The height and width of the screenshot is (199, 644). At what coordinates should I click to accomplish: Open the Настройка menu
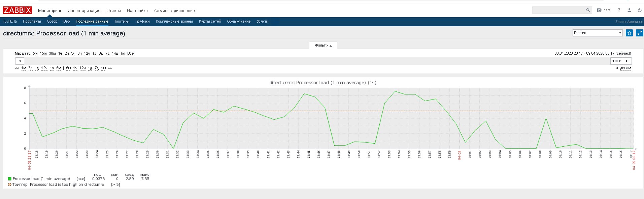coord(137,11)
